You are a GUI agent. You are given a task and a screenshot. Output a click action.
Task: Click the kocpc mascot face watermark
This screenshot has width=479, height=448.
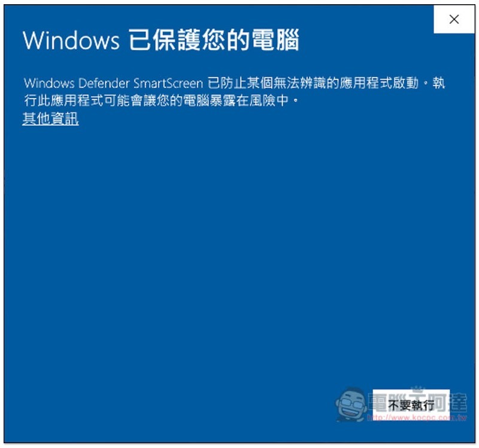[x=351, y=404]
